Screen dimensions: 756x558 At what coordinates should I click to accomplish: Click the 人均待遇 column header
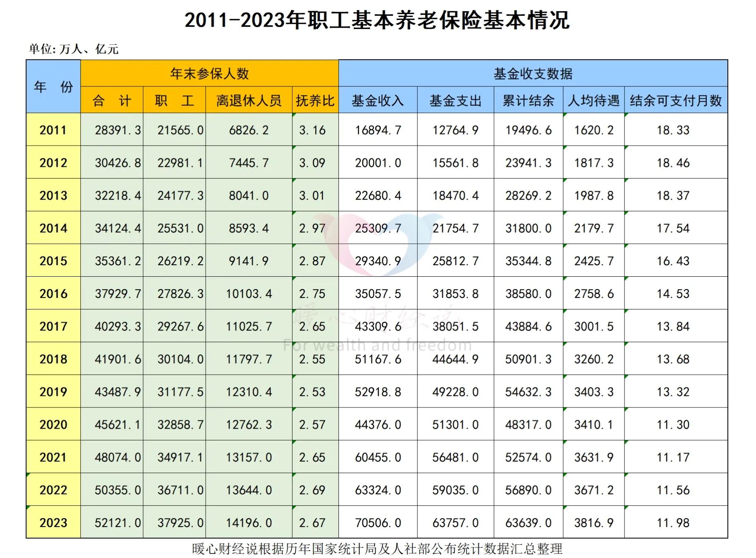594,100
